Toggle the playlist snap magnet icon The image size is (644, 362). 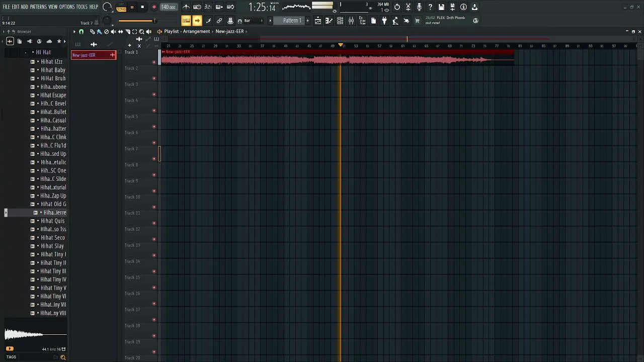[81, 31]
